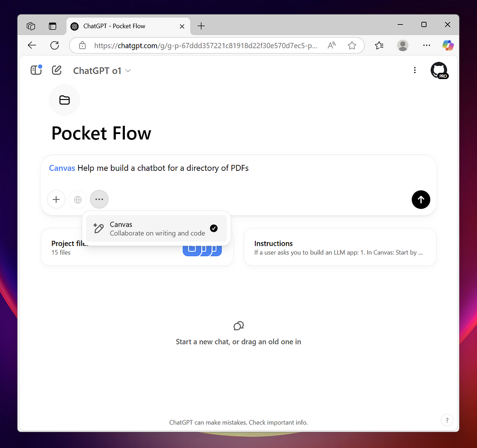Select the Canvas pen icon in tools menu
This screenshot has height=448, width=477.
point(98,228)
